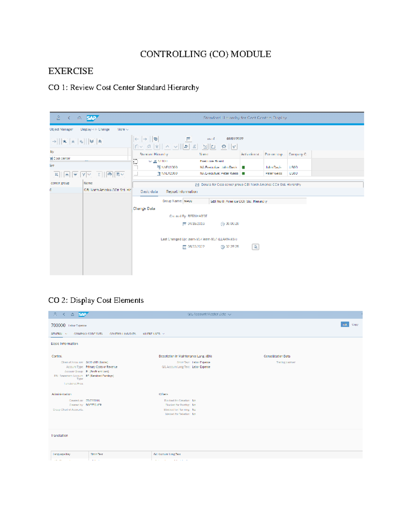Open the More menu in the hierarchy screen

click(123, 129)
